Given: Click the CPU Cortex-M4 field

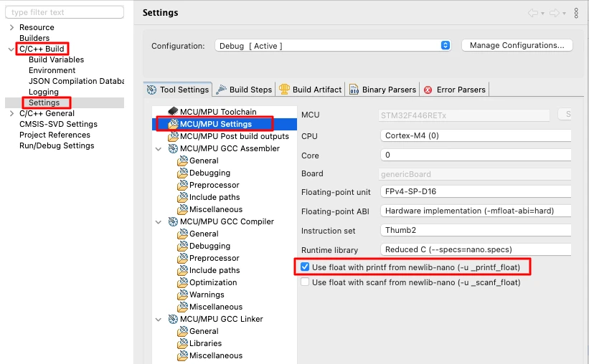Looking at the screenshot, I should pyautogui.click(x=476, y=135).
